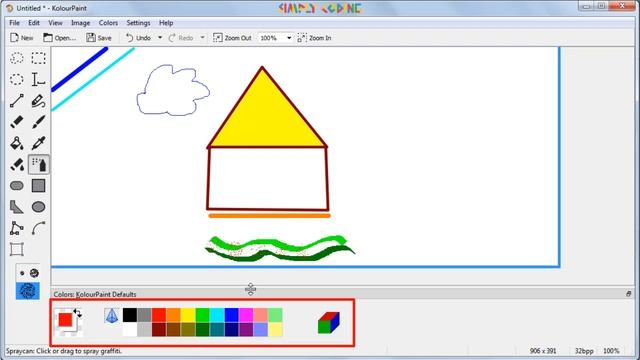Click the highlighted Spraycan tool
The height and width of the screenshot is (360, 640).
[x=38, y=164]
